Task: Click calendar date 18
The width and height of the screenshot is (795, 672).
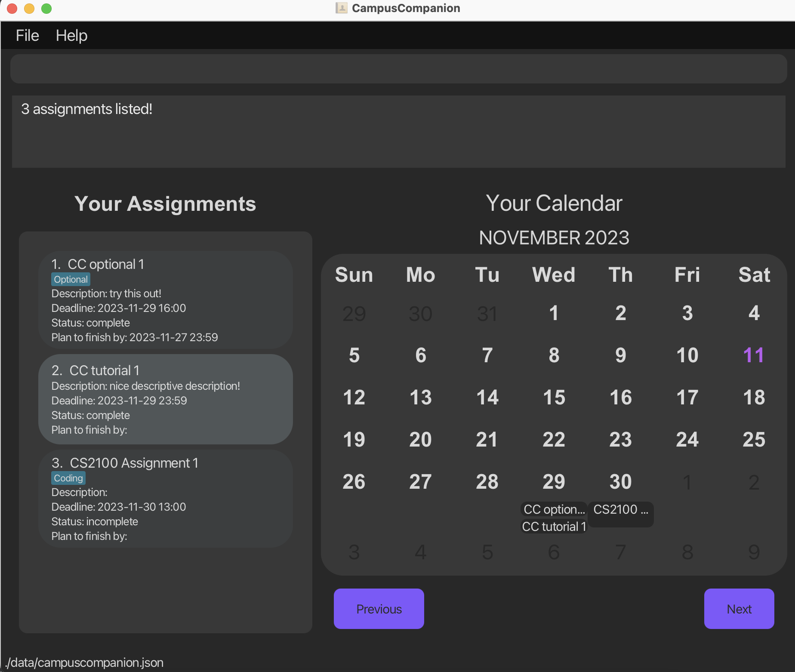Action: click(x=754, y=397)
